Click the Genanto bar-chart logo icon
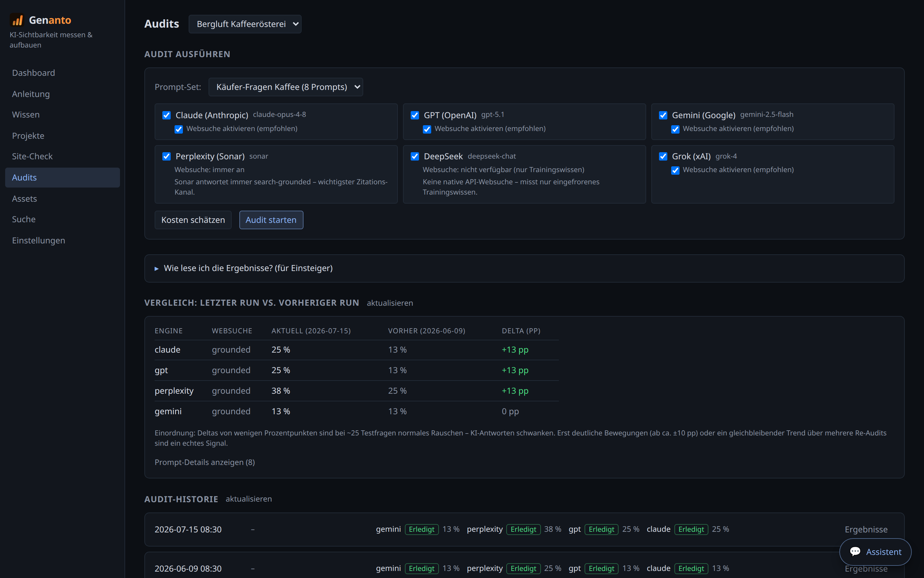This screenshot has width=924, height=578. coord(17,20)
